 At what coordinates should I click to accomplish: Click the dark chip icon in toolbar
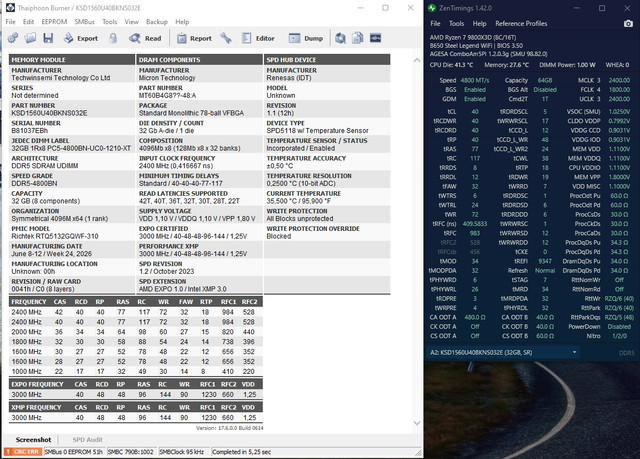(376, 38)
